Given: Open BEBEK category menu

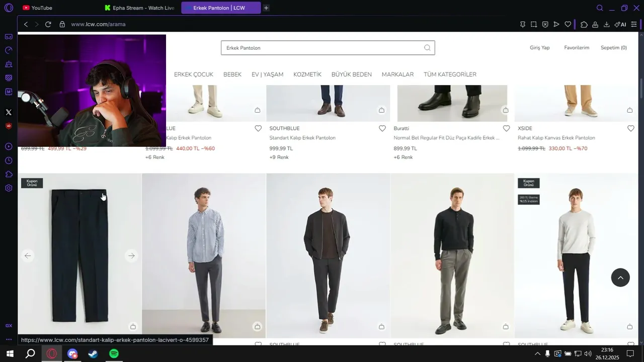Looking at the screenshot, I should tap(232, 74).
